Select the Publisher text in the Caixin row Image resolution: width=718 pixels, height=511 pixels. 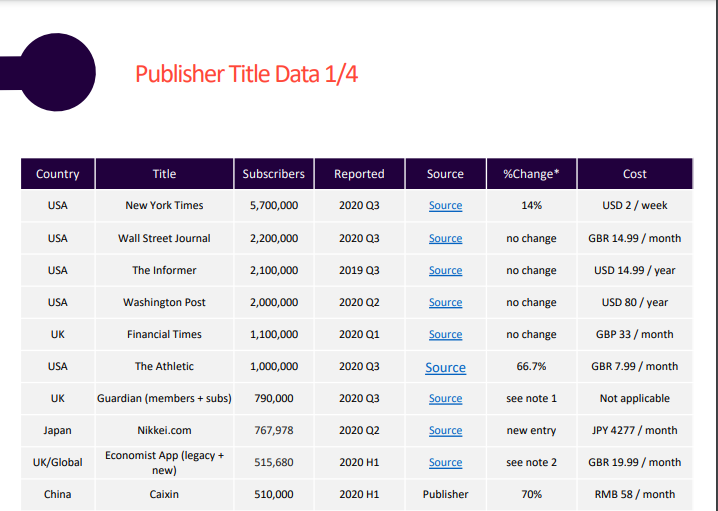(x=445, y=494)
